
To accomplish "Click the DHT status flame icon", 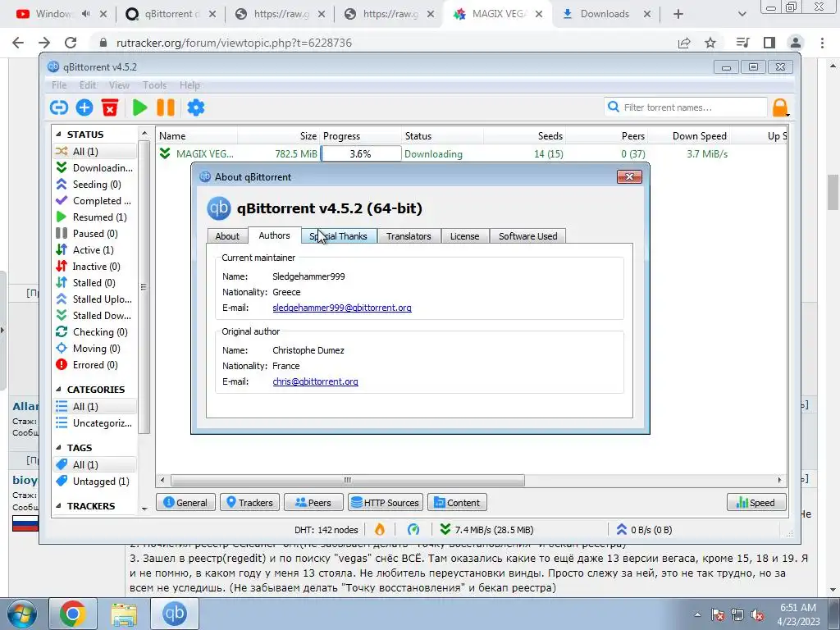I will coord(380,530).
